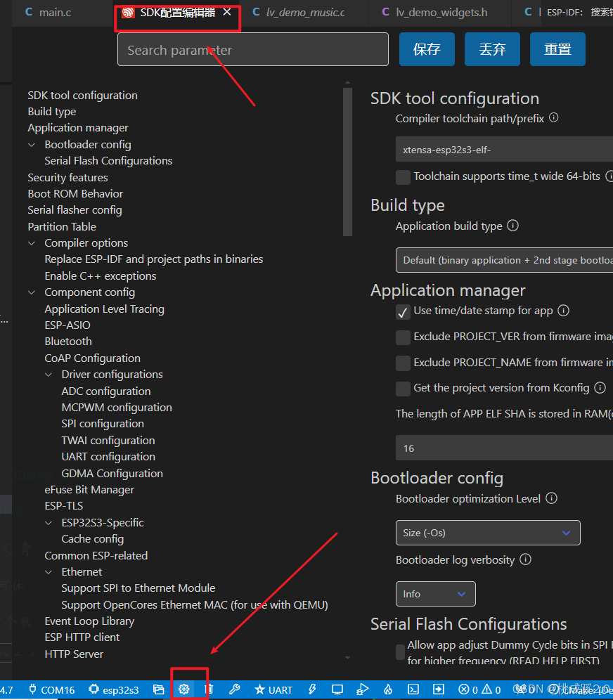Switch to the lv_demo_music.c tab
The width and height of the screenshot is (613, 700).
pyautogui.click(x=305, y=13)
